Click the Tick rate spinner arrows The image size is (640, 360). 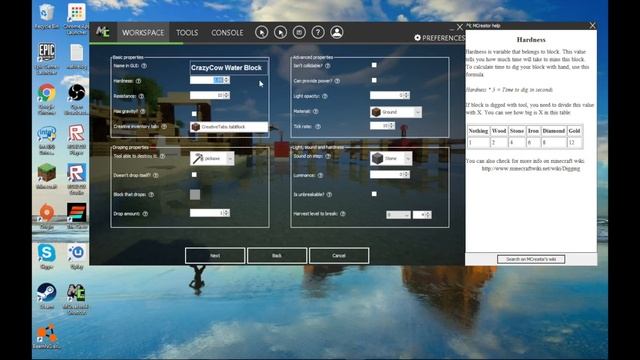click(x=392, y=126)
